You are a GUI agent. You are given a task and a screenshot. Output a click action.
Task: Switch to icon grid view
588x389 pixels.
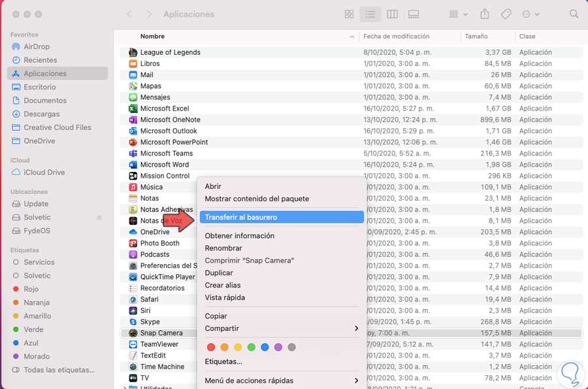(349, 14)
